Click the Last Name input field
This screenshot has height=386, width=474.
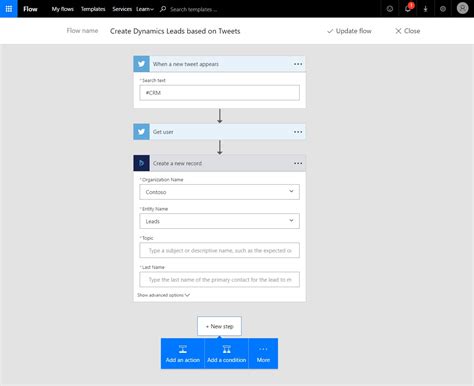(x=219, y=280)
